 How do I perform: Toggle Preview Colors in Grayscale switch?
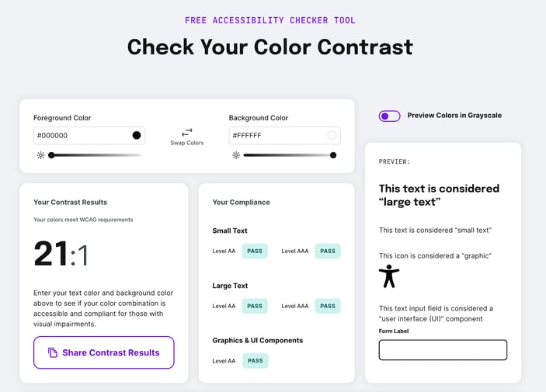pos(389,116)
